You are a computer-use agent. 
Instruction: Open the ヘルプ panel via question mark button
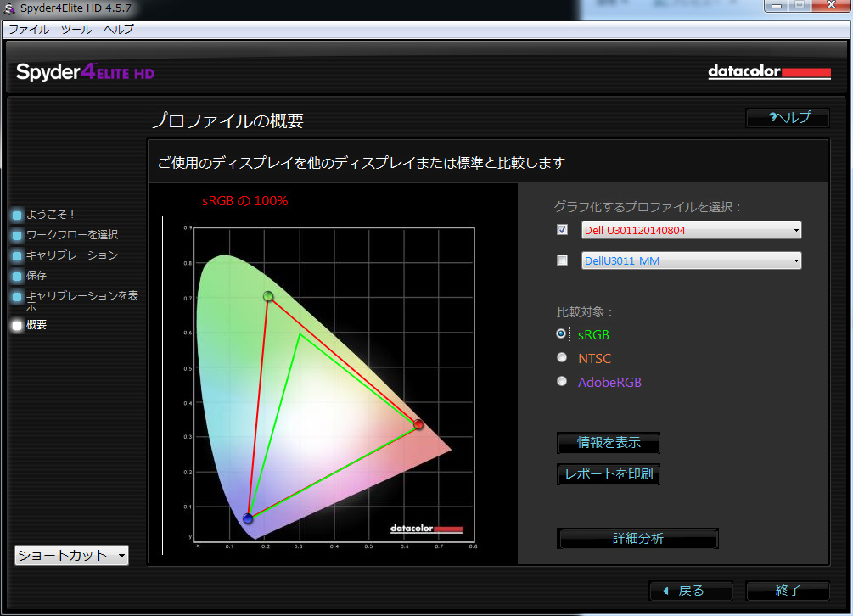tap(787, 118)
